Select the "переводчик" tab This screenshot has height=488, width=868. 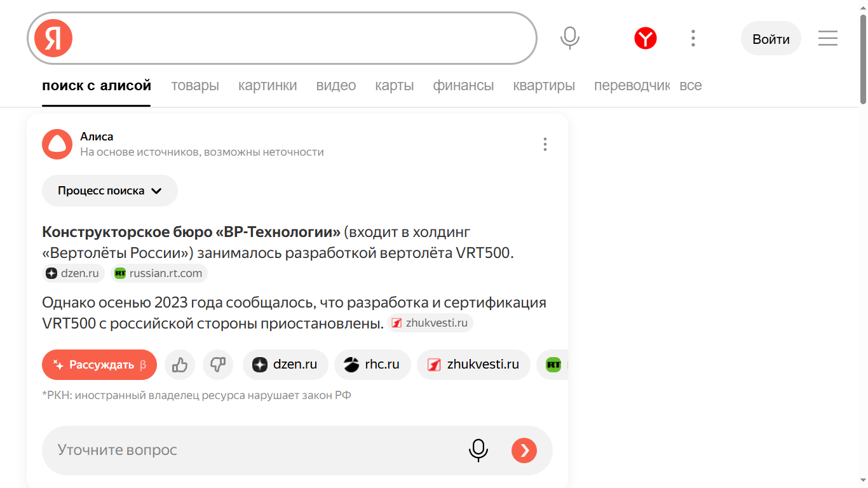pos(632,86)
